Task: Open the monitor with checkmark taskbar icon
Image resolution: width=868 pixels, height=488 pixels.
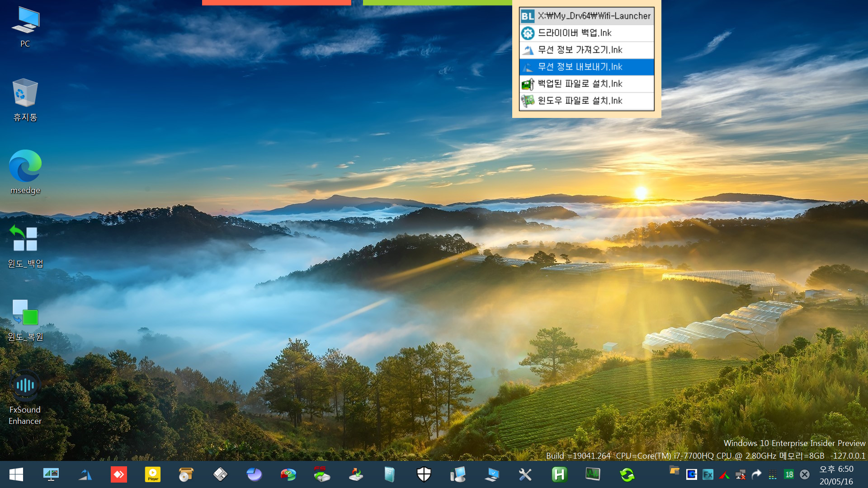Action: pos(491,474)
